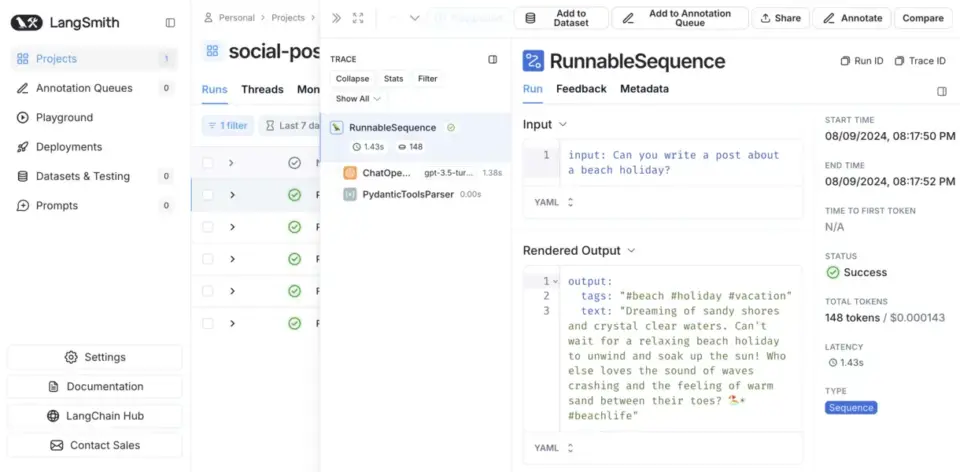Switch to the Threads tab
This screenshot has height=472, width=960.
262,89
